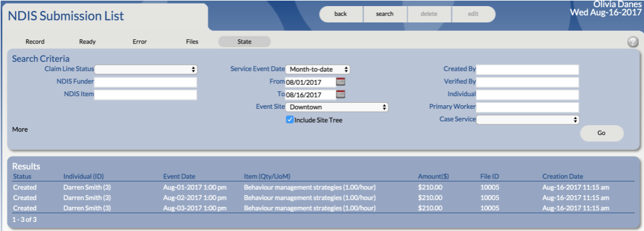Focus the NDIS Funder input field

click(146, 82)
